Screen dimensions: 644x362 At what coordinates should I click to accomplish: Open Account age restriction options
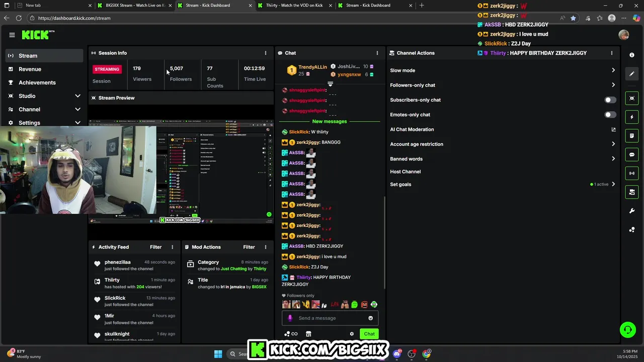(x=503, y=144)
